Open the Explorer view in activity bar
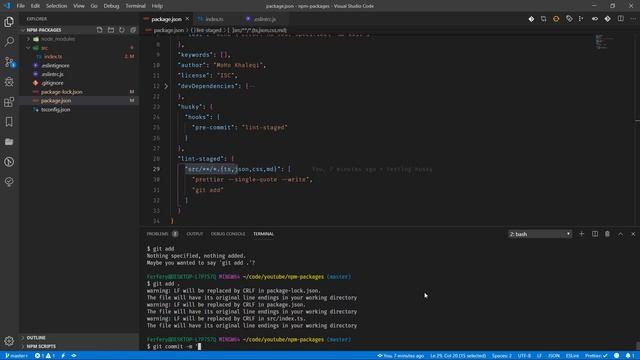 [9, 22]
